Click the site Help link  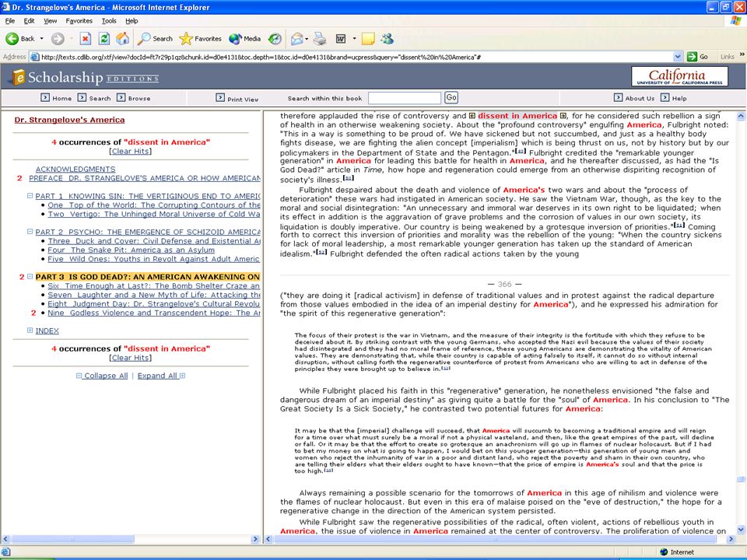pyautogui.click(x=674, y=98)
